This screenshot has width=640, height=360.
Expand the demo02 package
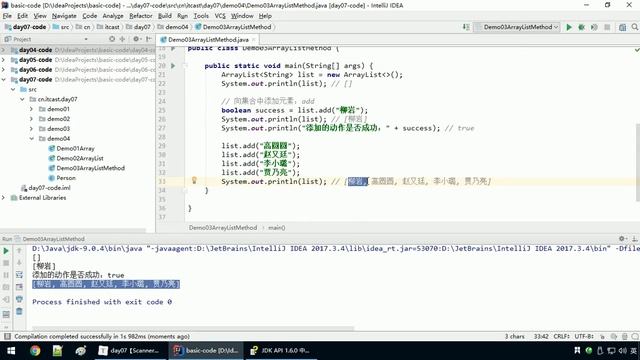coord(31,119)
